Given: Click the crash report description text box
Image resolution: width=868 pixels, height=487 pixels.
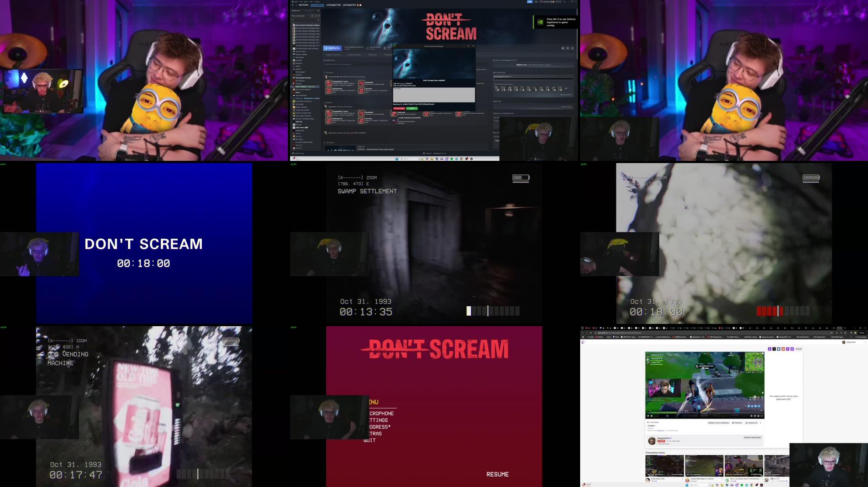Looking at the screenshot, I should click(434, 95).
